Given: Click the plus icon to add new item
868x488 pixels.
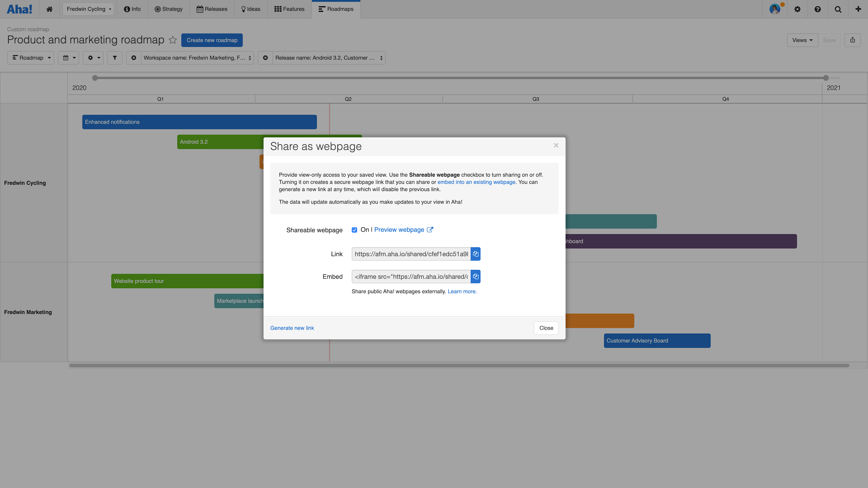Looking at the screenshot, I should click(x=858, y=9).
